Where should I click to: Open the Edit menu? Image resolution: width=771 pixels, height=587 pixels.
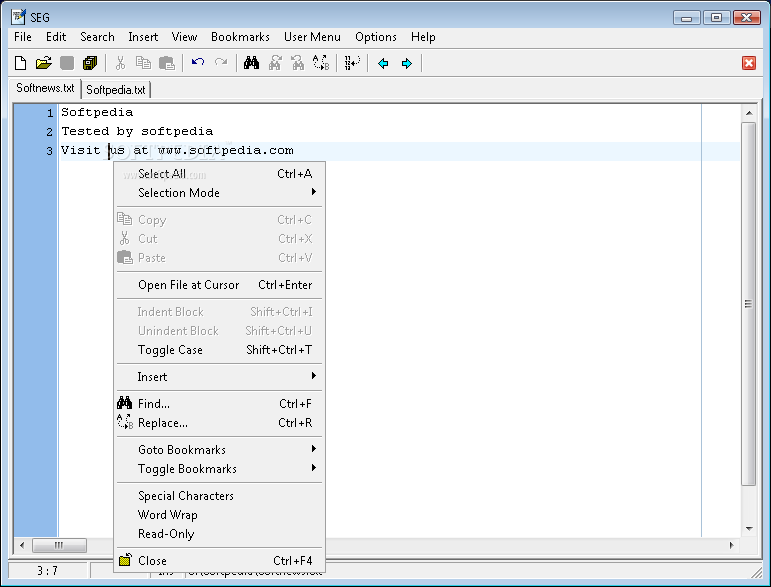pos(56,37)
